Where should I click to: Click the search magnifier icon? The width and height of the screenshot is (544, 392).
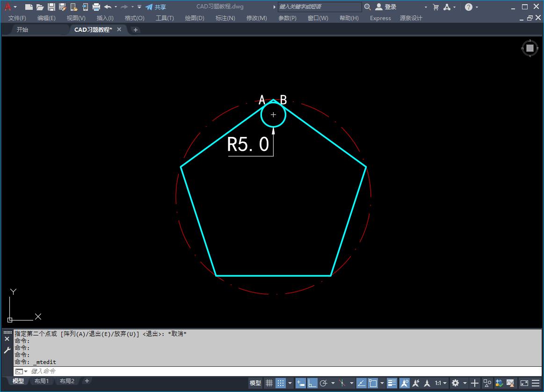[367, 7]
